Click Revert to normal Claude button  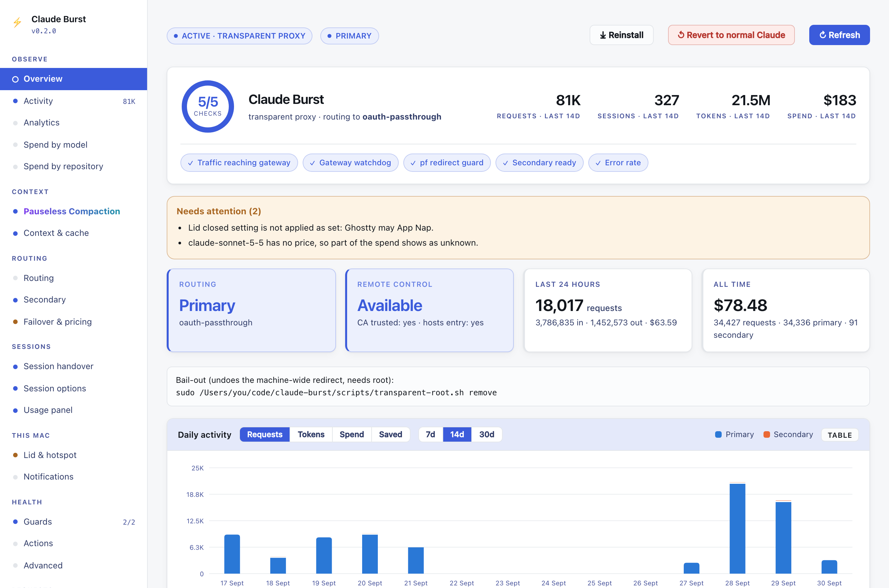click(731, 35)
